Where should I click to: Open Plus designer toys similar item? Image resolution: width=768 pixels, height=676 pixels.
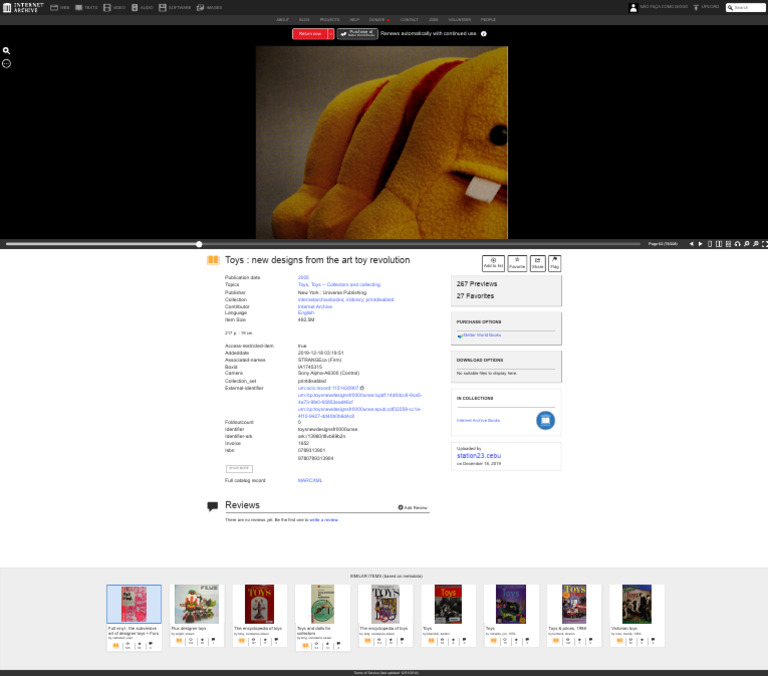pos(196,615)
